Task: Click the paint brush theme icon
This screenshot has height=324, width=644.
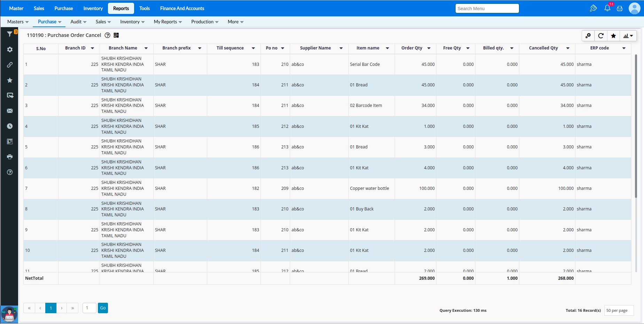Action: click(x=593, y=8)
